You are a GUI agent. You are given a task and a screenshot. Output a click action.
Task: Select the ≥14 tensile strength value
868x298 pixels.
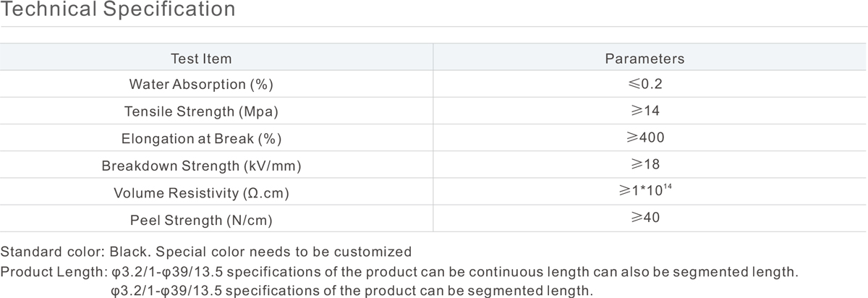(644, 111)
